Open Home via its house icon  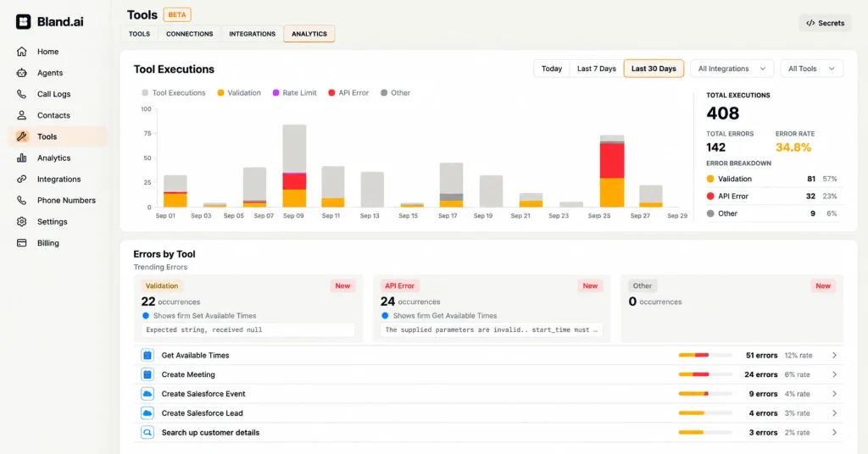[21, 52]
